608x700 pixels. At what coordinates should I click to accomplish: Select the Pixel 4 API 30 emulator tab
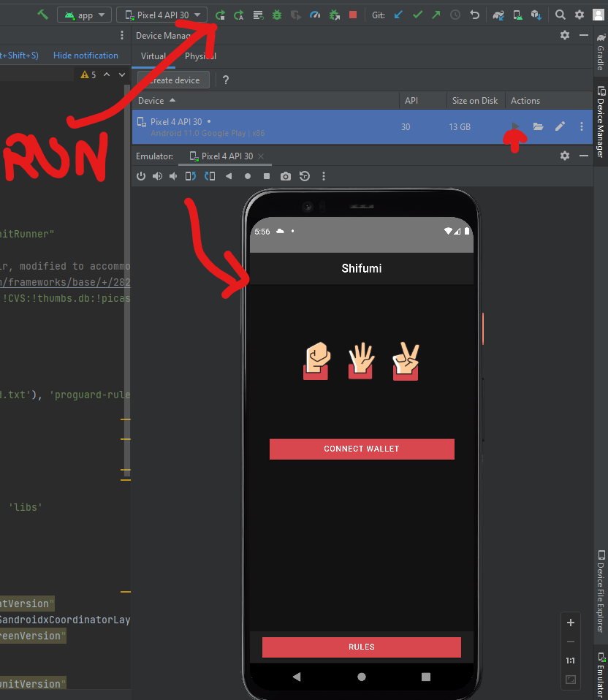tap(227, 156)
